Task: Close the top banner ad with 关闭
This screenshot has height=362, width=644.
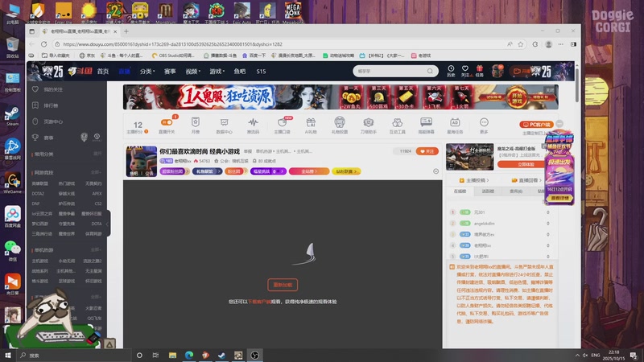Action: [550, 90]
